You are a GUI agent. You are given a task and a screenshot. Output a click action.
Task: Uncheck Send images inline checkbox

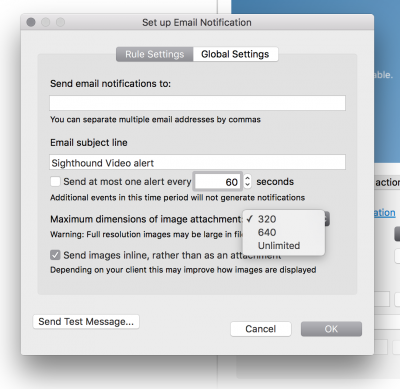point(55,255)
